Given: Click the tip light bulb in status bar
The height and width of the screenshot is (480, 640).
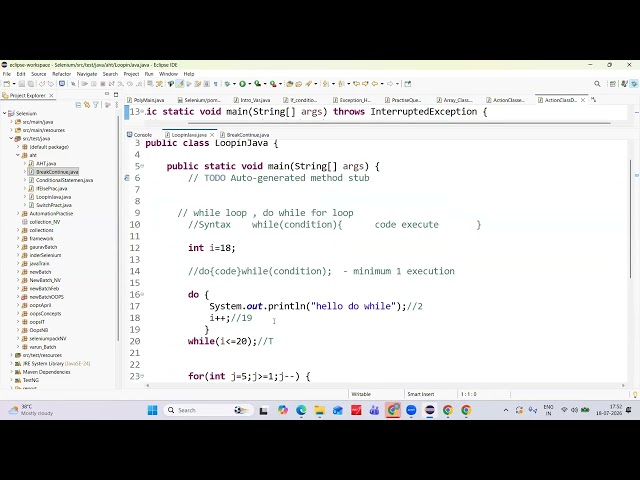Looking at the screenshot, I should [635, 394].
